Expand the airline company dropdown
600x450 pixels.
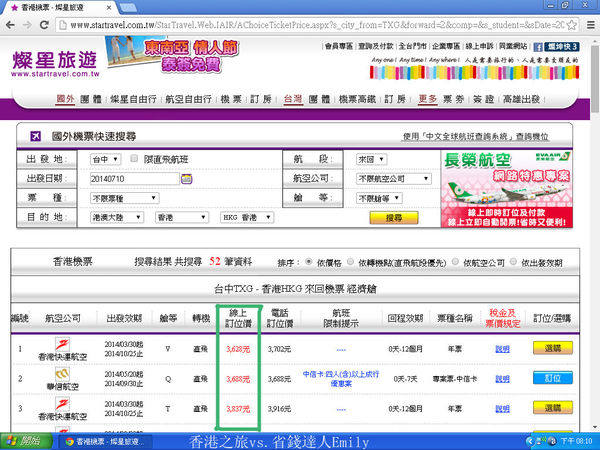tap(386, 178)
